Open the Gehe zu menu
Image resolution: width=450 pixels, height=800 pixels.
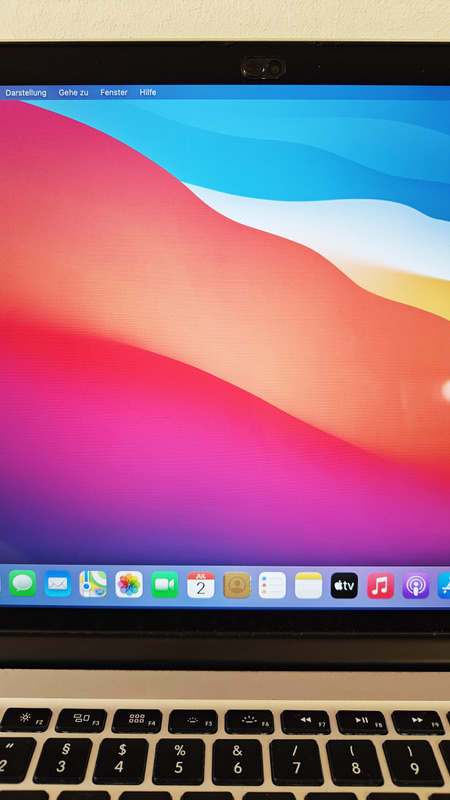73,92
